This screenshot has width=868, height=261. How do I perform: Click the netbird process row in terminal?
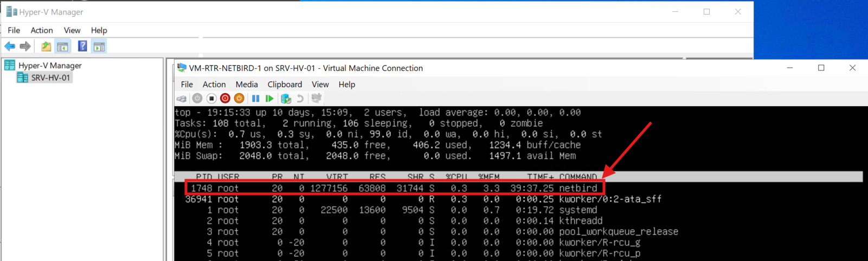point(394,188)
